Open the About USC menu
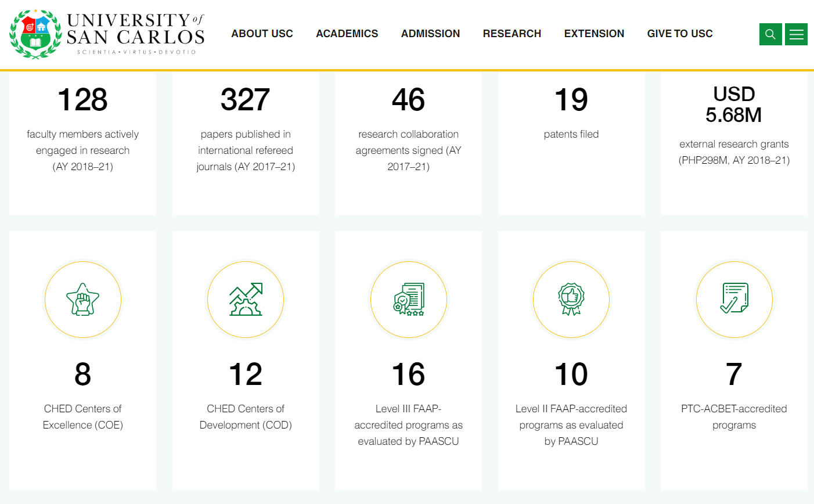This screenshot has width=814, height=504. pyautogui.click(x=262, y=34)
